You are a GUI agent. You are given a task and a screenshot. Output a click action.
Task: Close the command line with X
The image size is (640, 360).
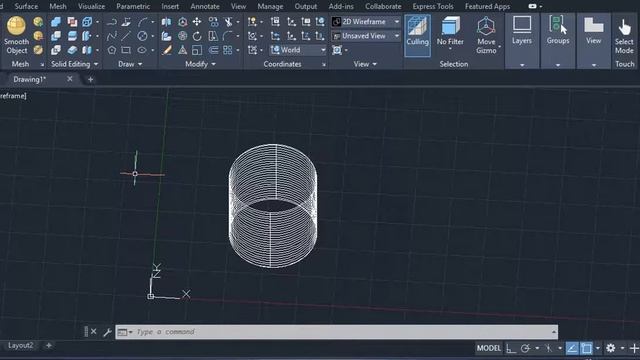point(93,331)
